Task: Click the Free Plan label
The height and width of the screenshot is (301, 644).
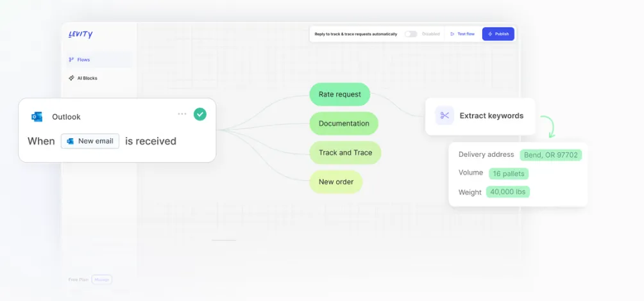Action: [x=78, y=280]
